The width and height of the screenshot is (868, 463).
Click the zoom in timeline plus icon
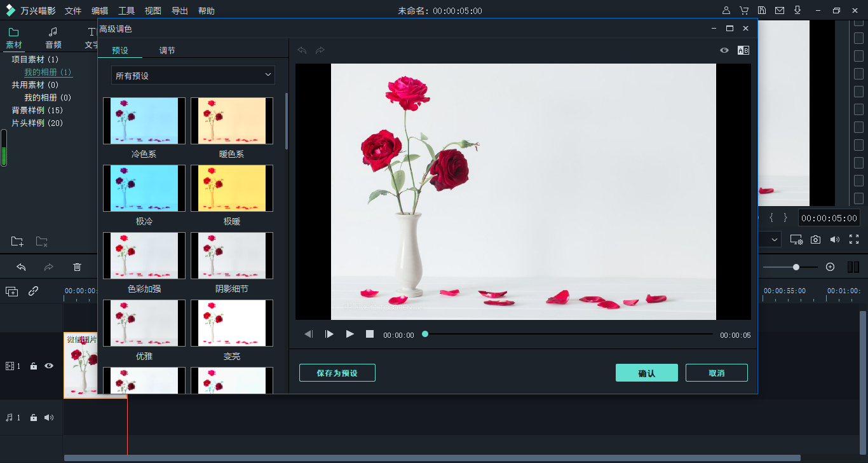[830, 267]
